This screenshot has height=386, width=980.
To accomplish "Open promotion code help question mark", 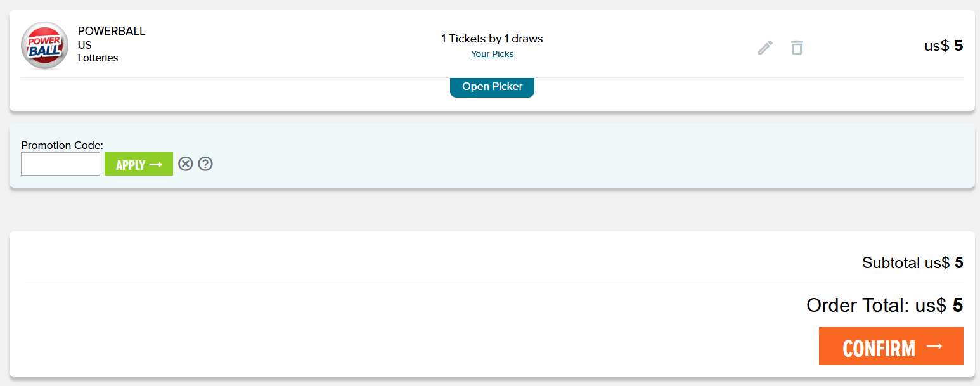I will tap(205, 164).
